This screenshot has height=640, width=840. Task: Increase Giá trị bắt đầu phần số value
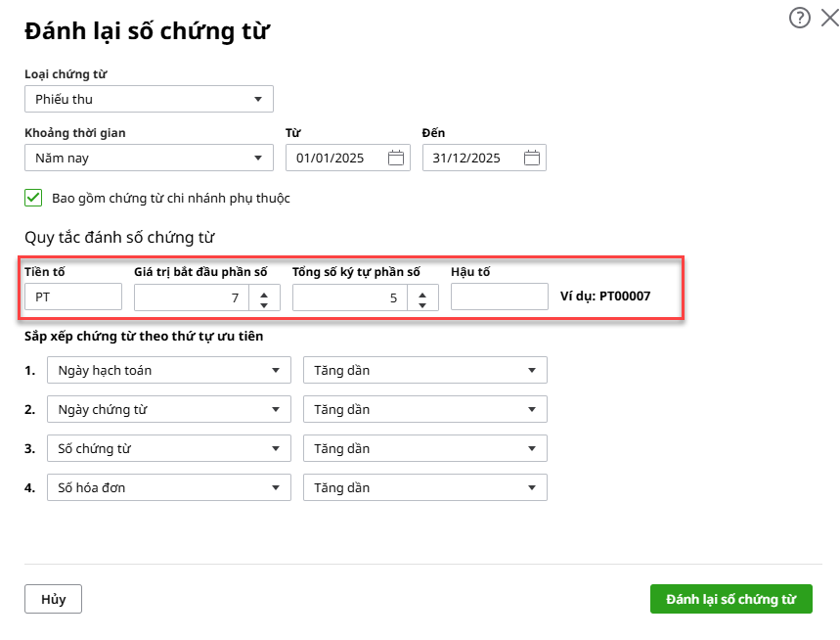click(x=264, y=292)
